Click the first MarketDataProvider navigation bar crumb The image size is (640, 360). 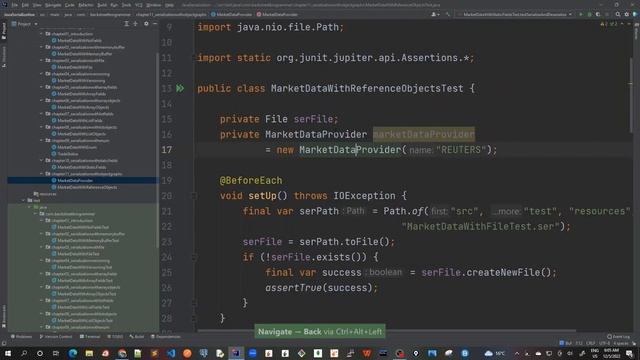[232, 14]
